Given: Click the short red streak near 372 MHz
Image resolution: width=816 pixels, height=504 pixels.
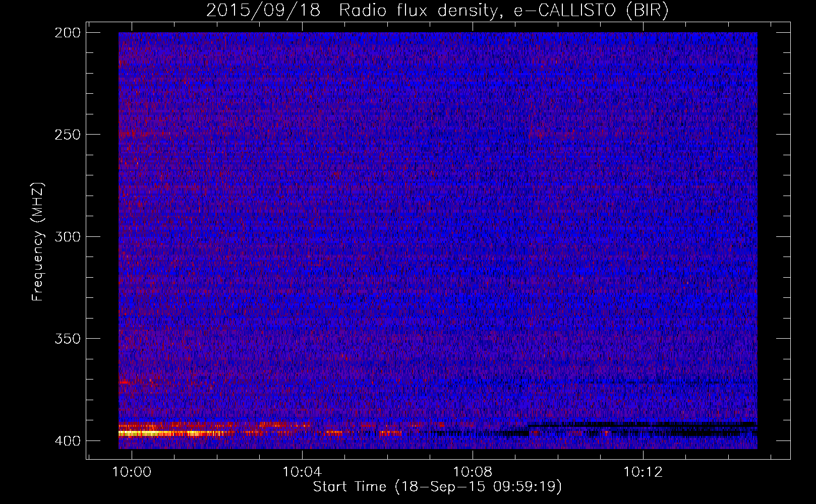Looking at the screenshot, I should click(125, 383).
